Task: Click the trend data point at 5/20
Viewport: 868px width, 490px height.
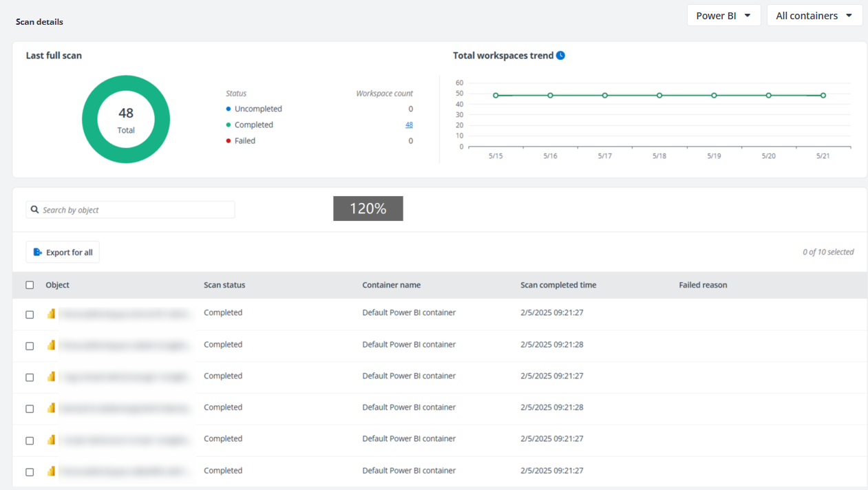Action: [769, 96]
